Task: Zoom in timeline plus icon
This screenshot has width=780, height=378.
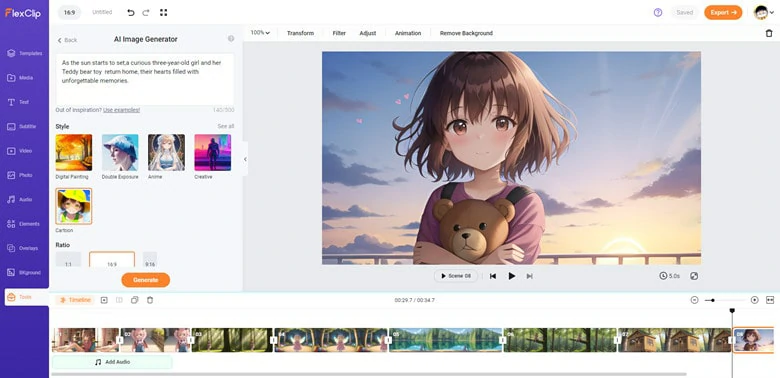Action: pyautogui.click(x=755, y=300)
